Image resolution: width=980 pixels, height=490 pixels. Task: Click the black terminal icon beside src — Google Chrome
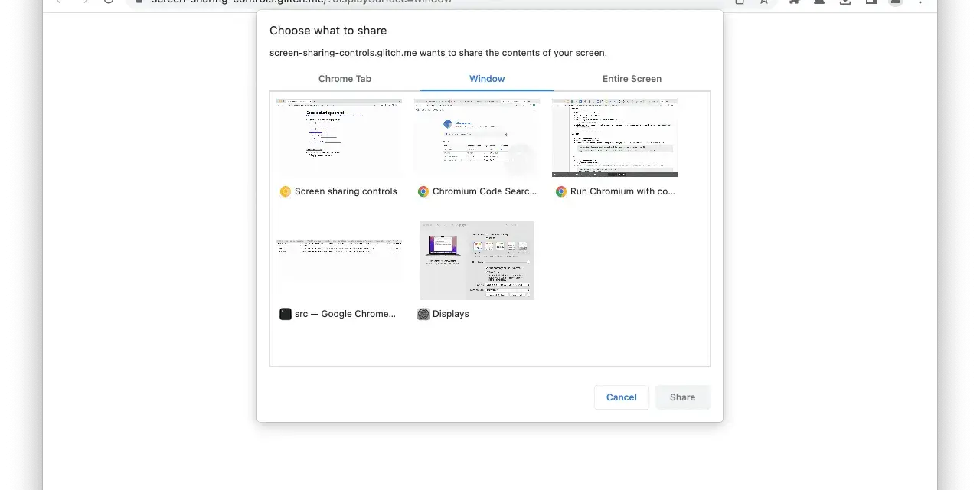pyautogui.click(x=286, y=314)
